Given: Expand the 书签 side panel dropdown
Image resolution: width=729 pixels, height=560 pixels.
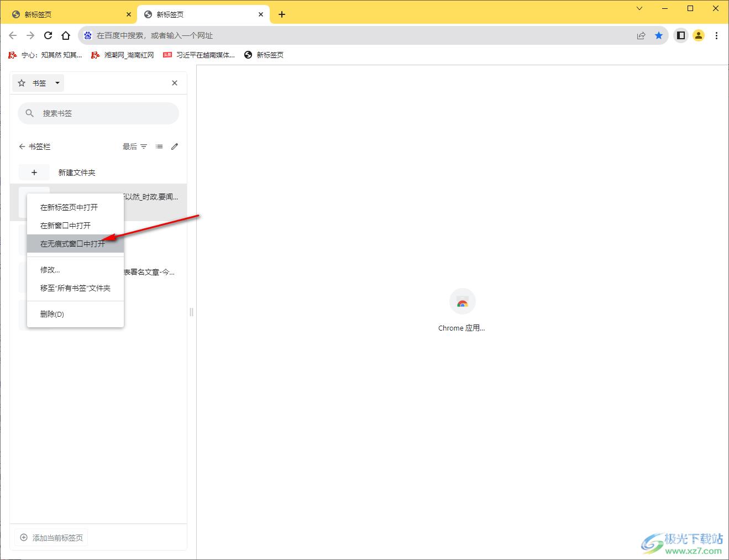Looking at the screenshot, I should click(x=38, y=83).
